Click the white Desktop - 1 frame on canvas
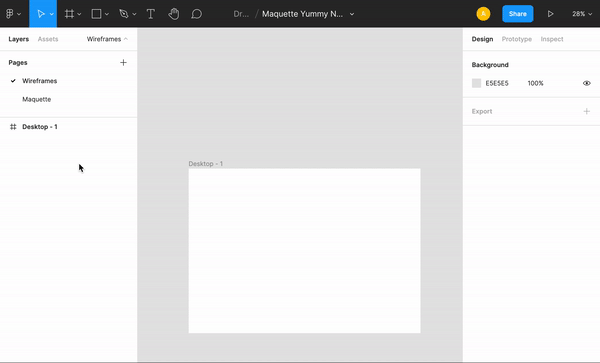The width and height of the screenshot is (600, 363). [304, 251]
